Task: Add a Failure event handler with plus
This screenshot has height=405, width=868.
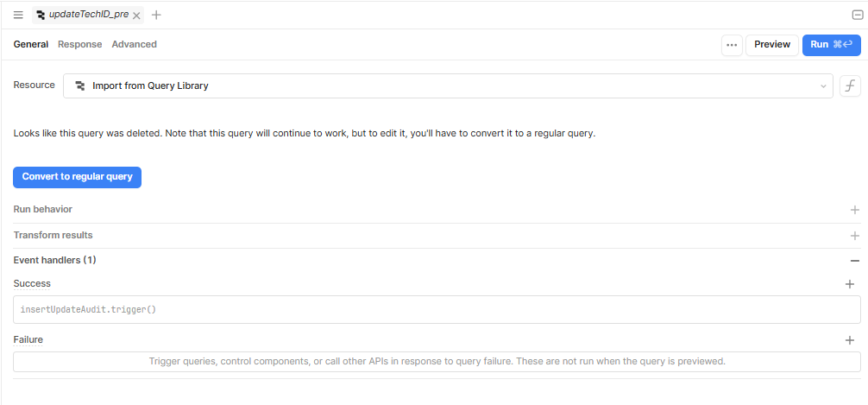Action: click(850, 340)
